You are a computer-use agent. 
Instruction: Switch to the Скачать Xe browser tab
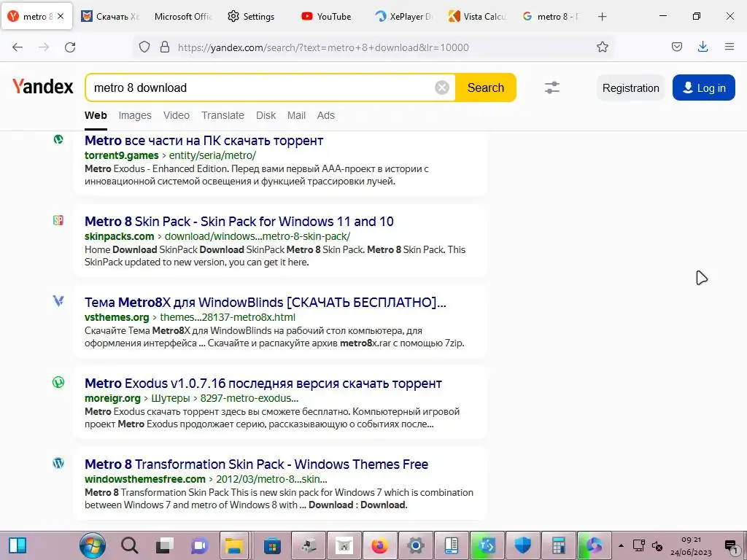[110, 17]
